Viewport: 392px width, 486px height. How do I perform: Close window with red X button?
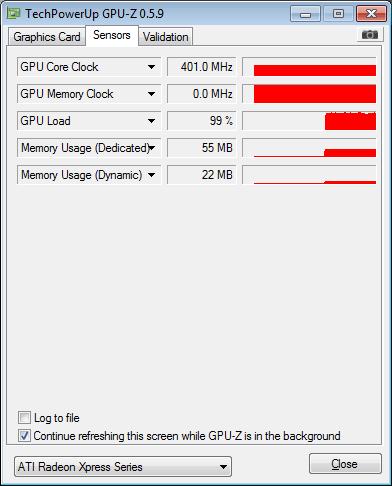371,14
